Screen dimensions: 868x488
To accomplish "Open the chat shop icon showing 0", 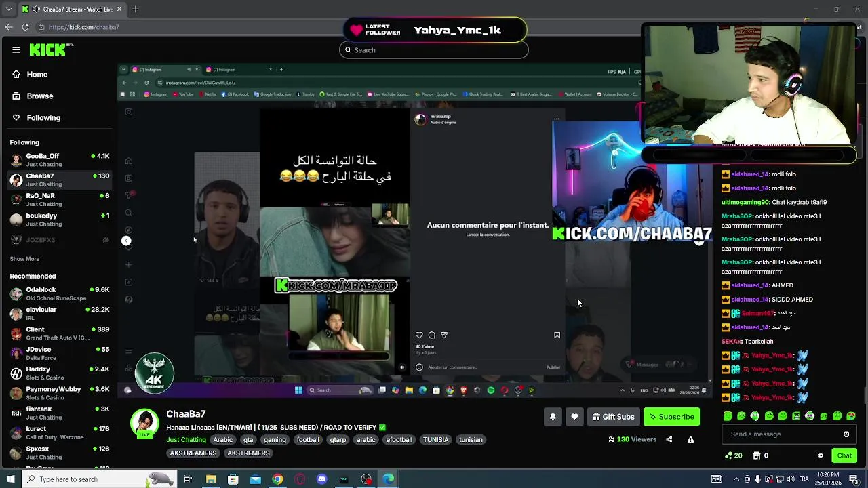I will pos(761,455).
